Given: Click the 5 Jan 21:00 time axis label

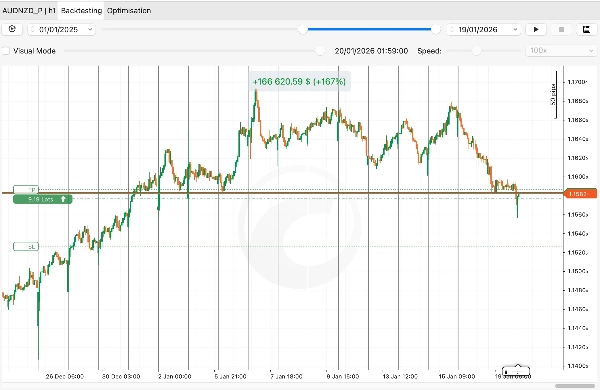Looking at the screenshot, I should [x=230, y=376].
